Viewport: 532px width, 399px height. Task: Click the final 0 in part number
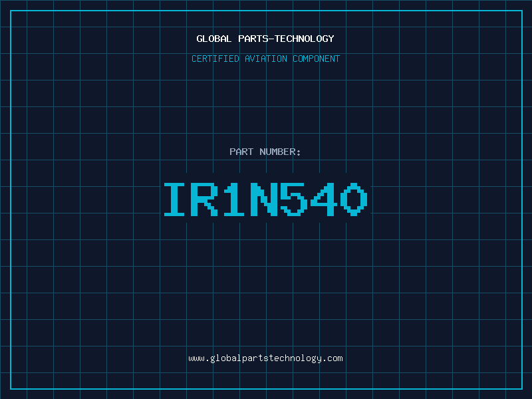point(354,199)
